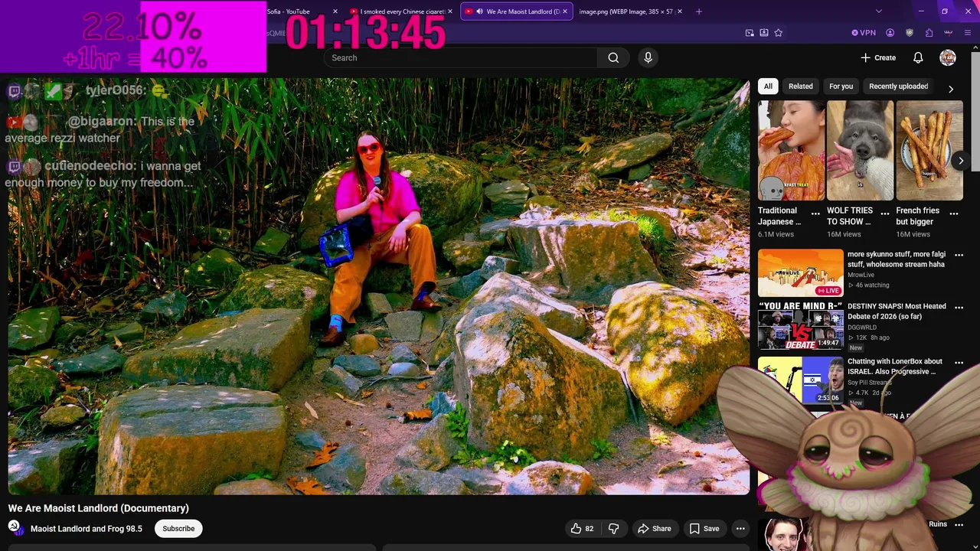Screen dimensions: 980x551
Task: Toggle the browser VPN button
Action: [864, 33]
